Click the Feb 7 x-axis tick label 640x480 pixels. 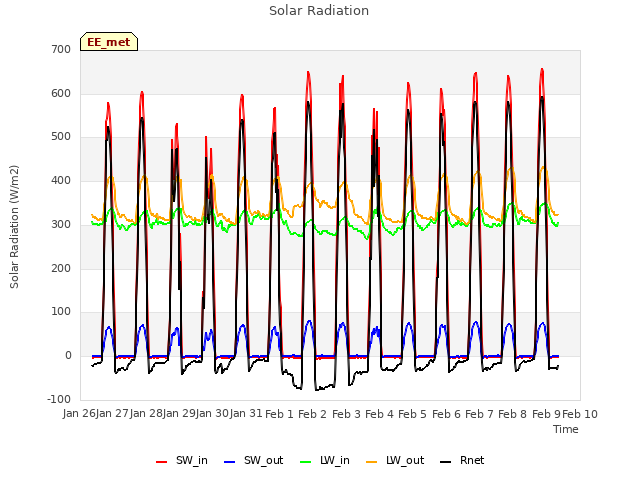(x=479, y=414)
